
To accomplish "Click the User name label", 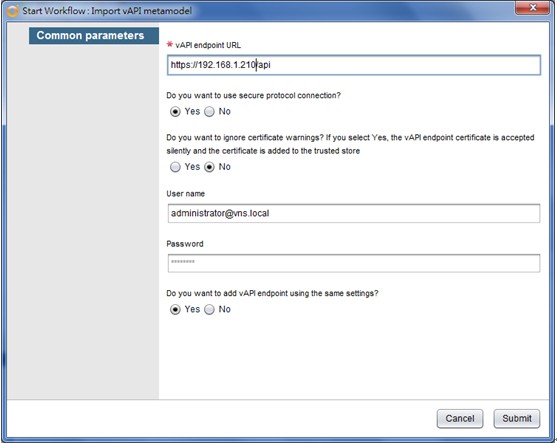I will (x=185, y=194).
